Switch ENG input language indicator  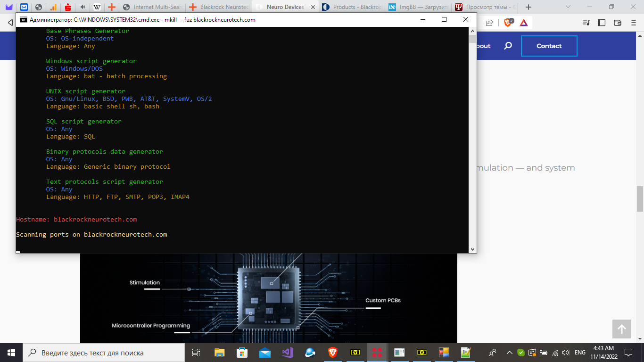[580, 353]
